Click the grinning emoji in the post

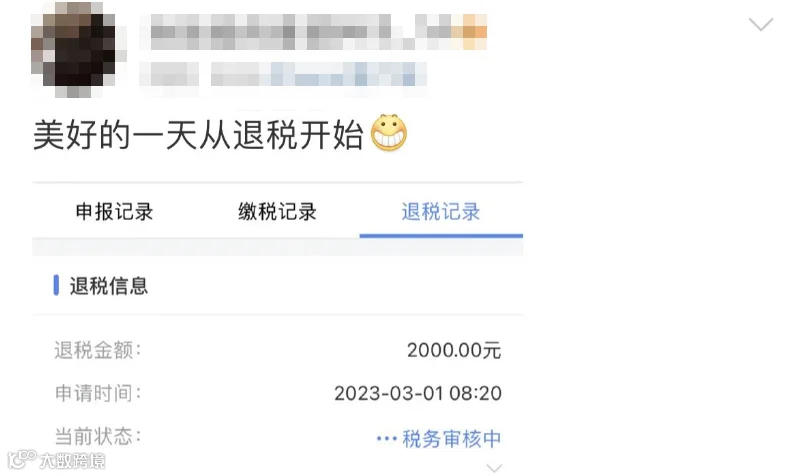pyautogui.click(x=389, y=133)
